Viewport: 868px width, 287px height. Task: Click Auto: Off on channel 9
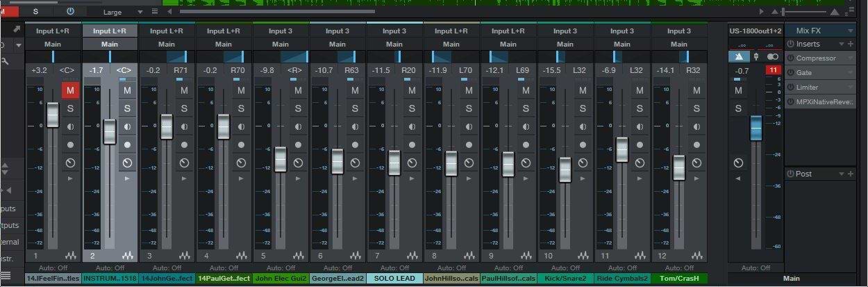pyautogui.click(x=508, y=268)
